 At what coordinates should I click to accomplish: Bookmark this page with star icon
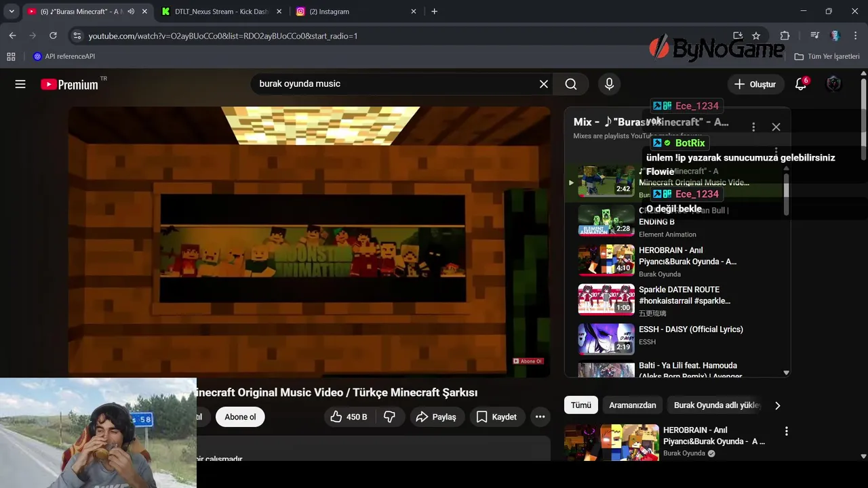point(756,35)
